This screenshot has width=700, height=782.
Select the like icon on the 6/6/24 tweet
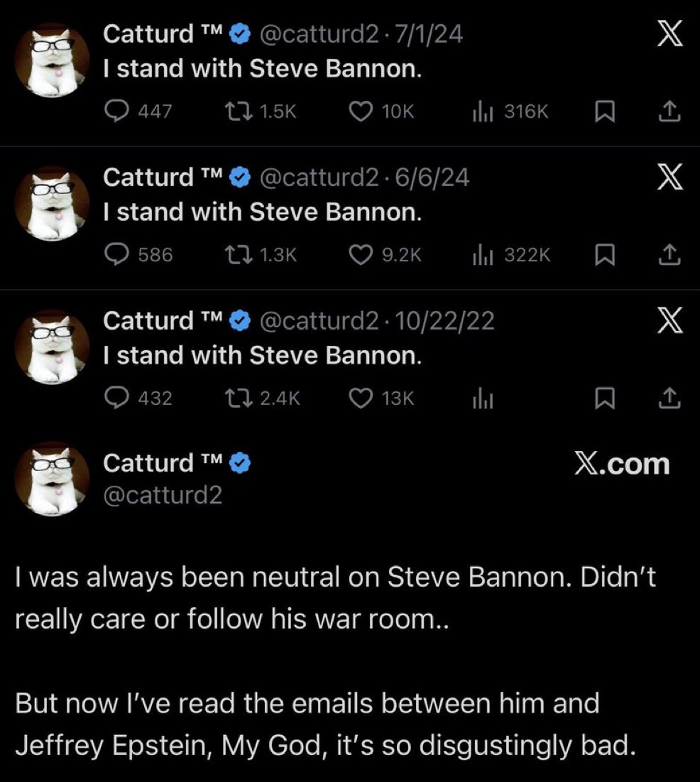362,254
